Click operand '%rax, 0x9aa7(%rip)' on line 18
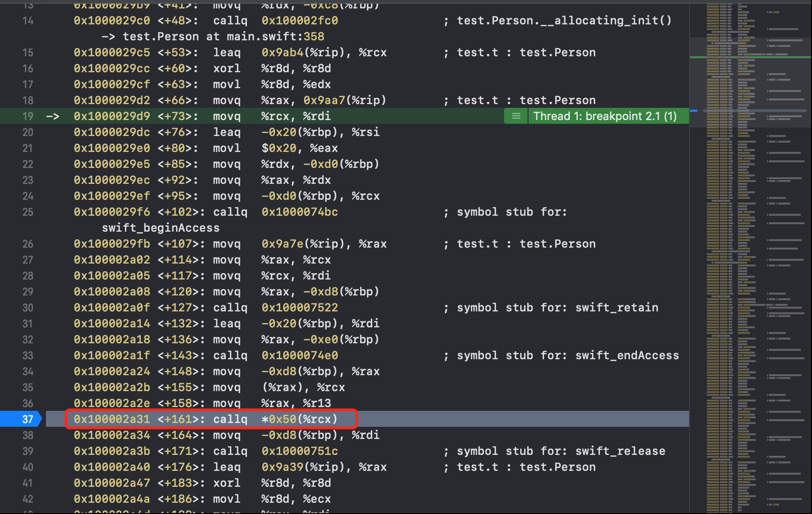The width and height of the screenshot is (812, 514). pyautogui.click(x=324, y=100)
